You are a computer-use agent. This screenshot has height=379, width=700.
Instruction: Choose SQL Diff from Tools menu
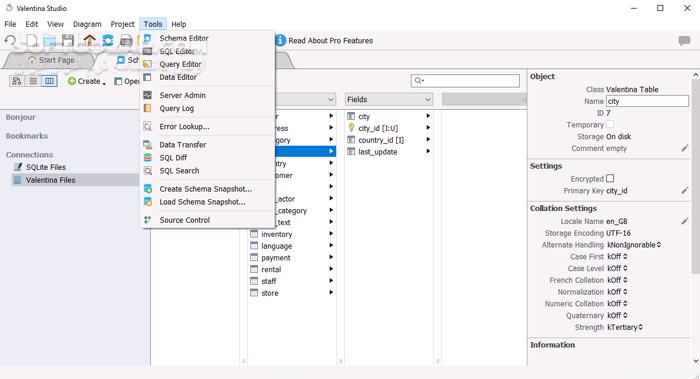pyautogui.click(x=173, y=158)
